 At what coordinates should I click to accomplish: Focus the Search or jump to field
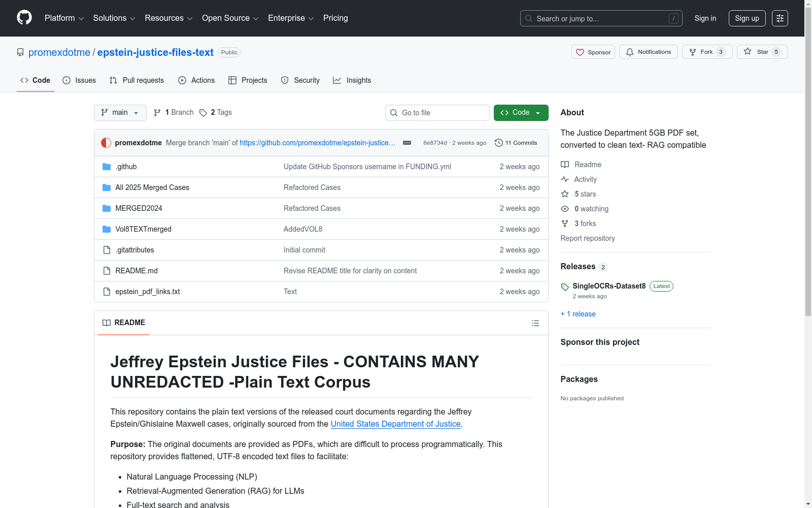(601, 18)
